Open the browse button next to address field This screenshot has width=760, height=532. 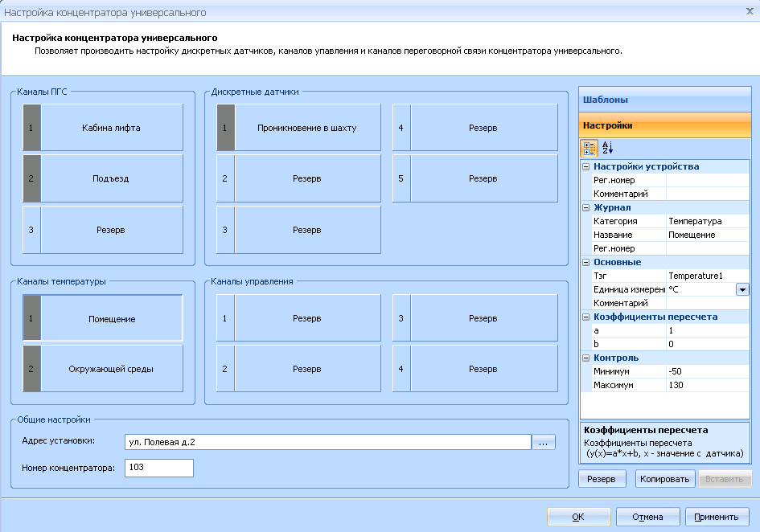(x=544, y=443)
